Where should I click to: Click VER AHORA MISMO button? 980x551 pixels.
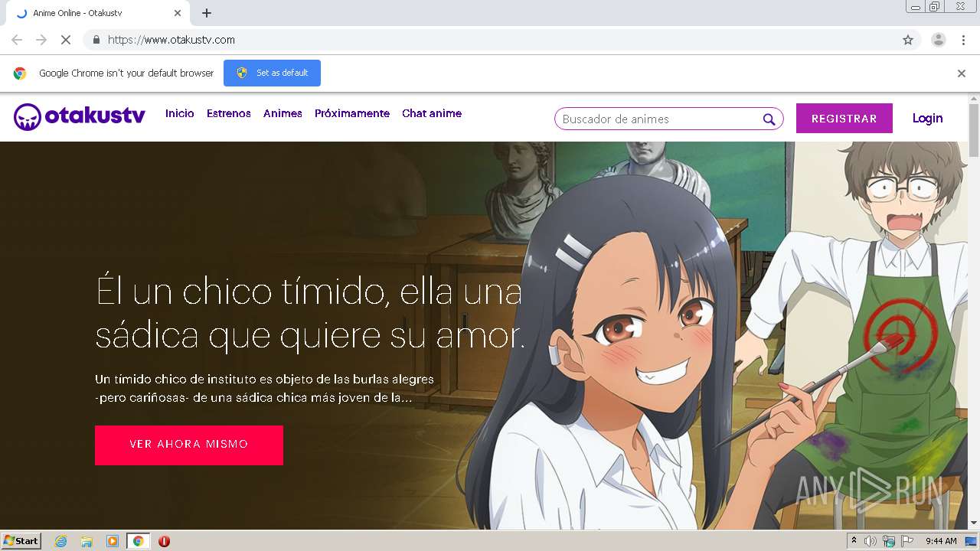(x=189, y=445)
